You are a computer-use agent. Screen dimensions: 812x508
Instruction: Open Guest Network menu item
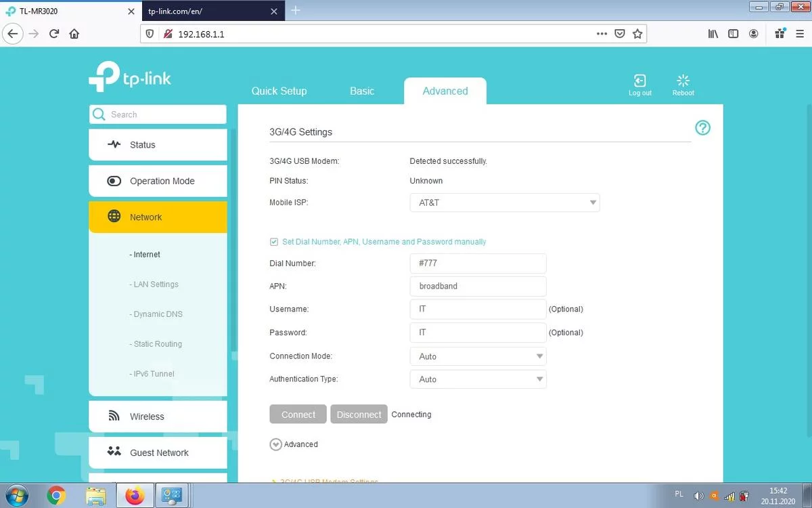[x=158, y=452]
